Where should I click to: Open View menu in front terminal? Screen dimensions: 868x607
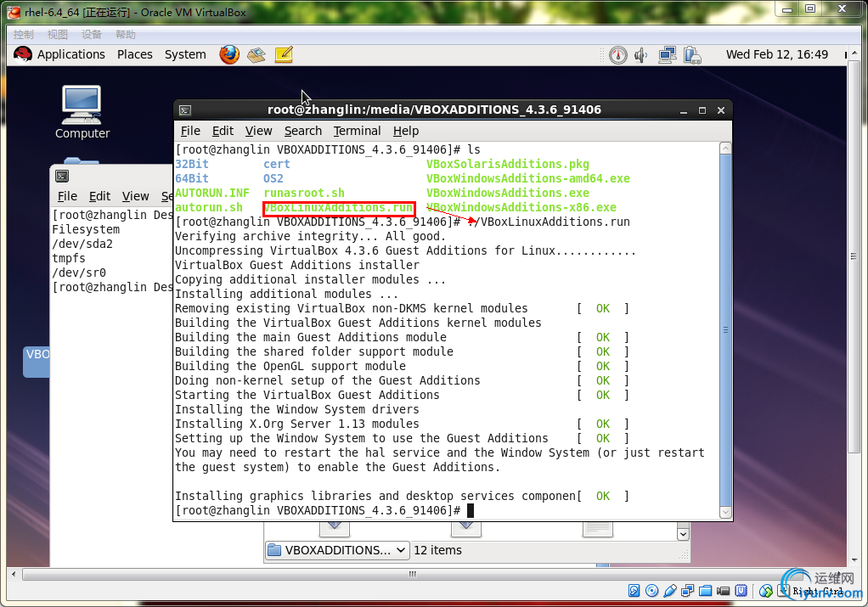pos(258,131)
